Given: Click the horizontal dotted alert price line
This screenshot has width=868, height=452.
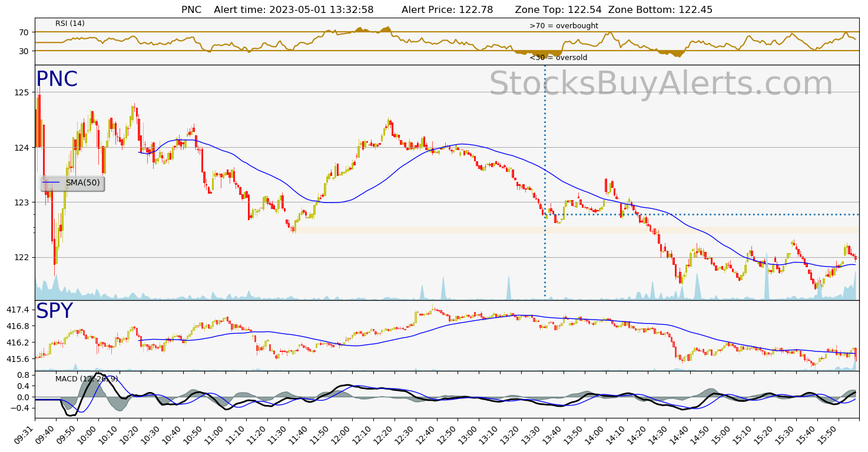Looking at the screenshot, I should tap(702, 214).
